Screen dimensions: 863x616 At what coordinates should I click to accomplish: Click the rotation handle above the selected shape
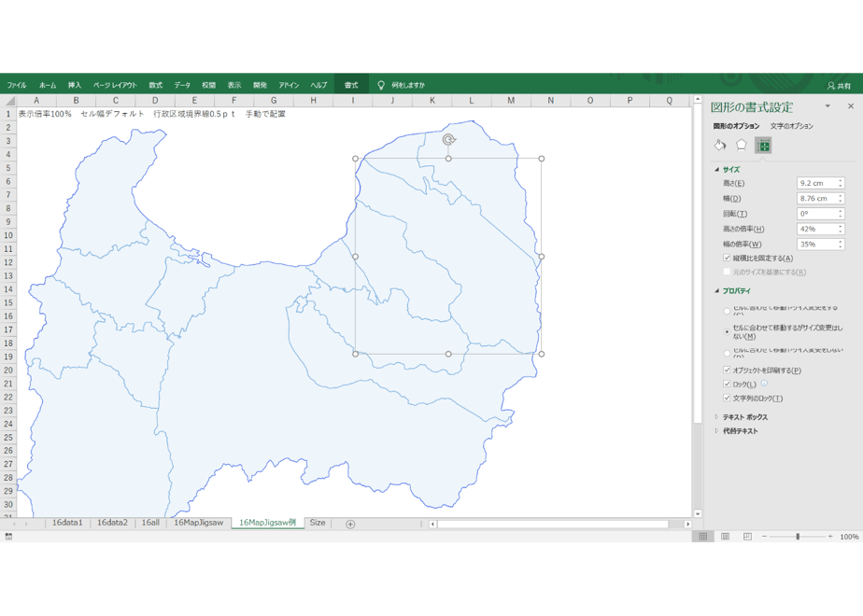pyautogui.click(x=448, y=140)
